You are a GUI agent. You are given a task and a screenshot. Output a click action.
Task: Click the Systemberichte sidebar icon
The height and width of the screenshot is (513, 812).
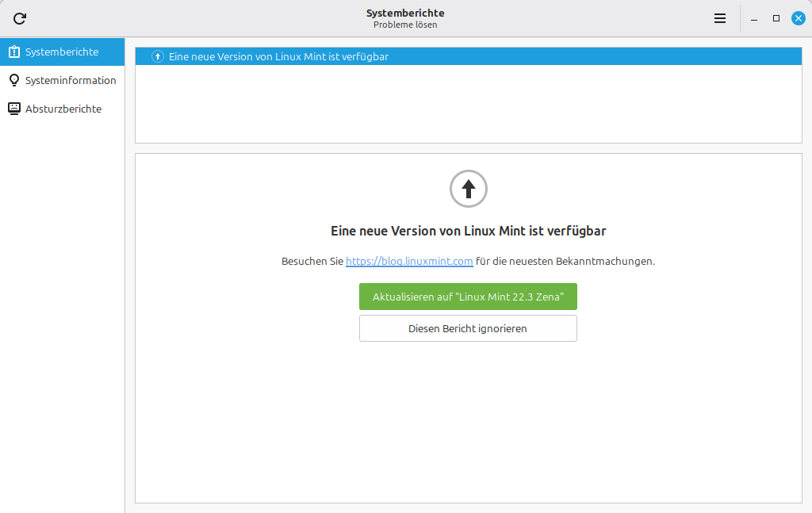tap(14, 52)
